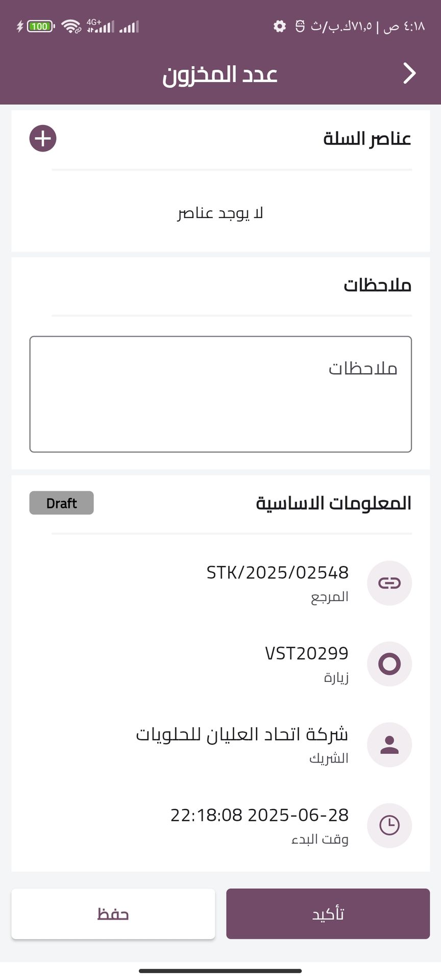Tap the عدد المخزون page title
Screen dimensions: 441x980
[x=220, y=75]
